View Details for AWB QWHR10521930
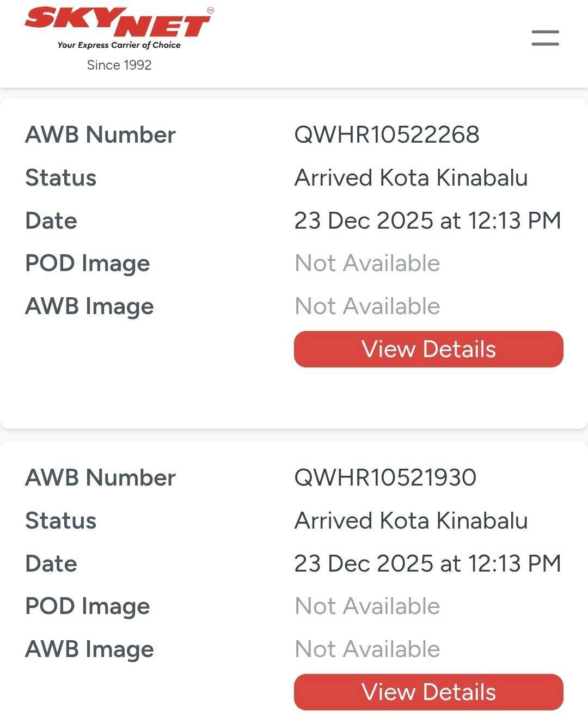 pyautogui.click(x=428, y=692)
